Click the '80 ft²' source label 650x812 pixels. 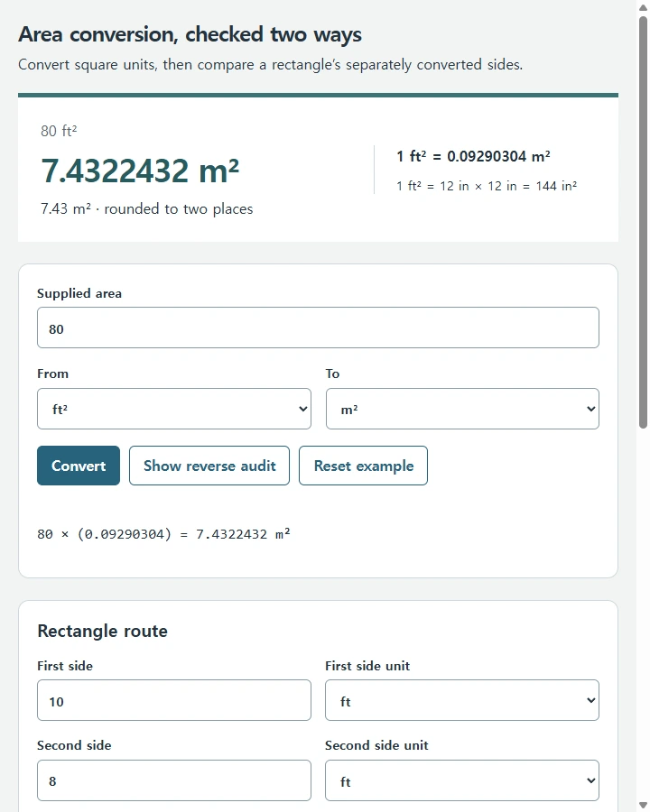click(59, 131)
